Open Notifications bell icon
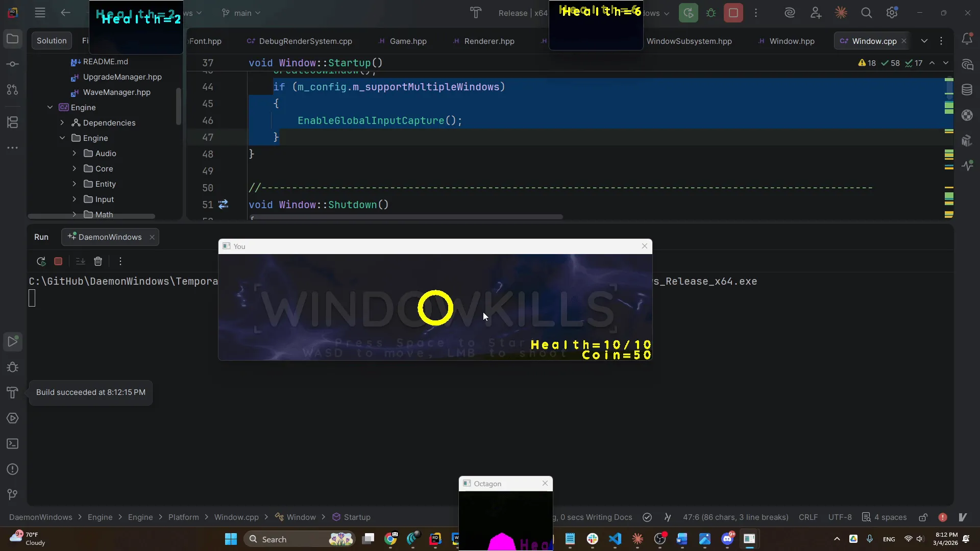 point(967,39)
